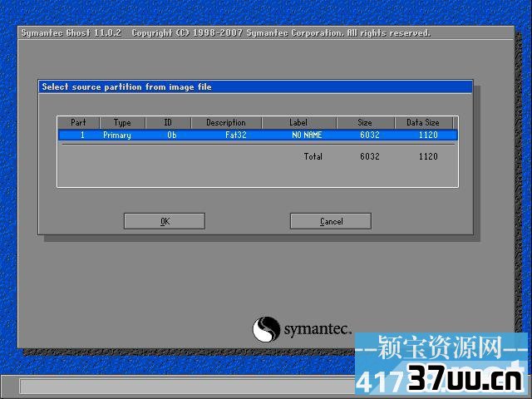Screen dimensions: 532x399
Task: Click the Total row label
Action: (313, 156)
